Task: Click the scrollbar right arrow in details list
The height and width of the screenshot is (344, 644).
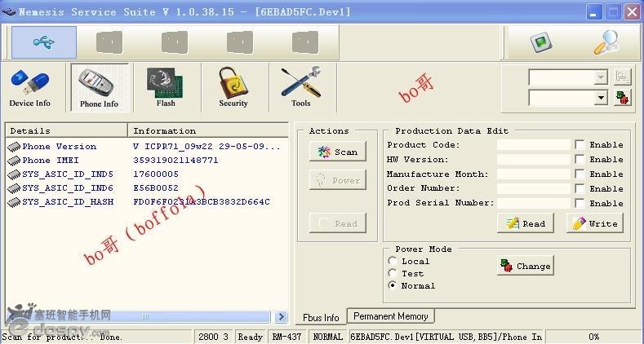Action: click(x=282, y=316)
